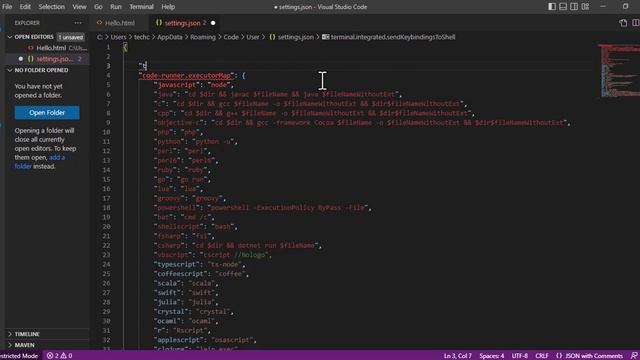Click the "javascript" key on line 5
The height and width of the screenshot is (360, 640).
pos(177,85)
